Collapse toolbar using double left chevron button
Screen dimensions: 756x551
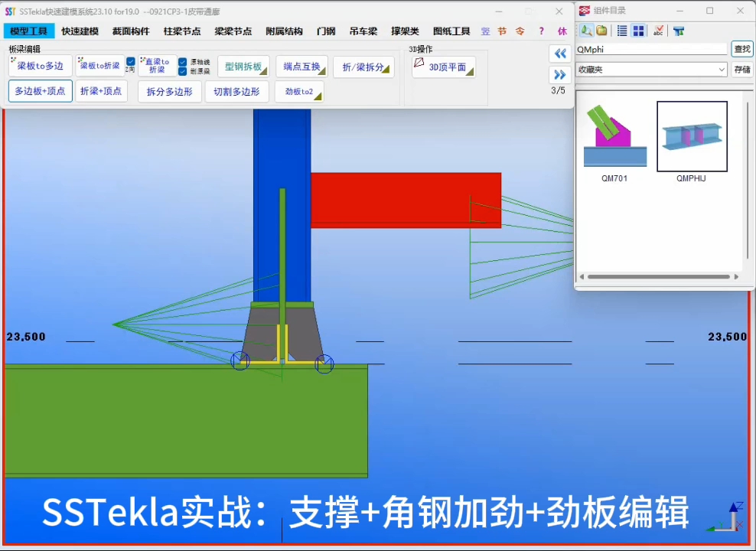pyautogui.click(x=560, y=54)
